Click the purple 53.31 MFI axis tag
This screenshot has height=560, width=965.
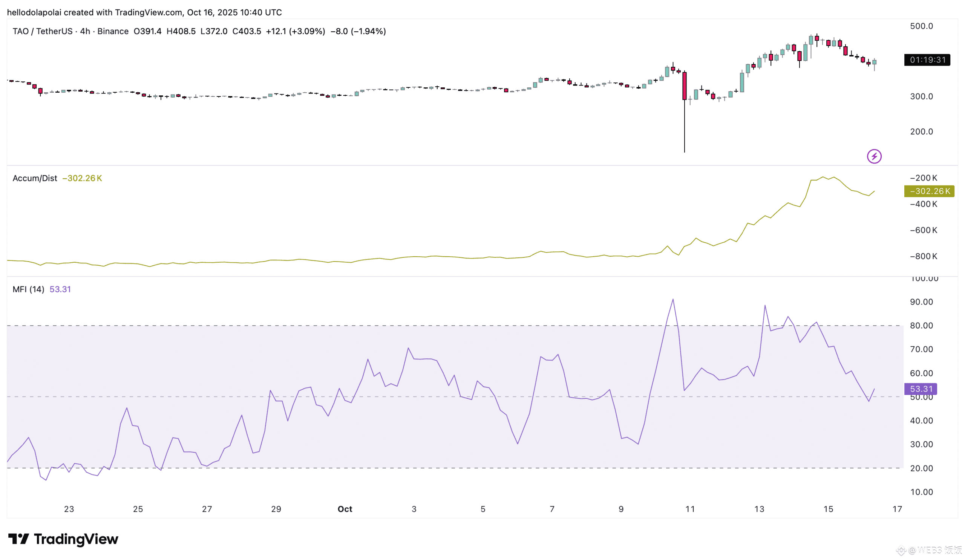click(920, 389)
